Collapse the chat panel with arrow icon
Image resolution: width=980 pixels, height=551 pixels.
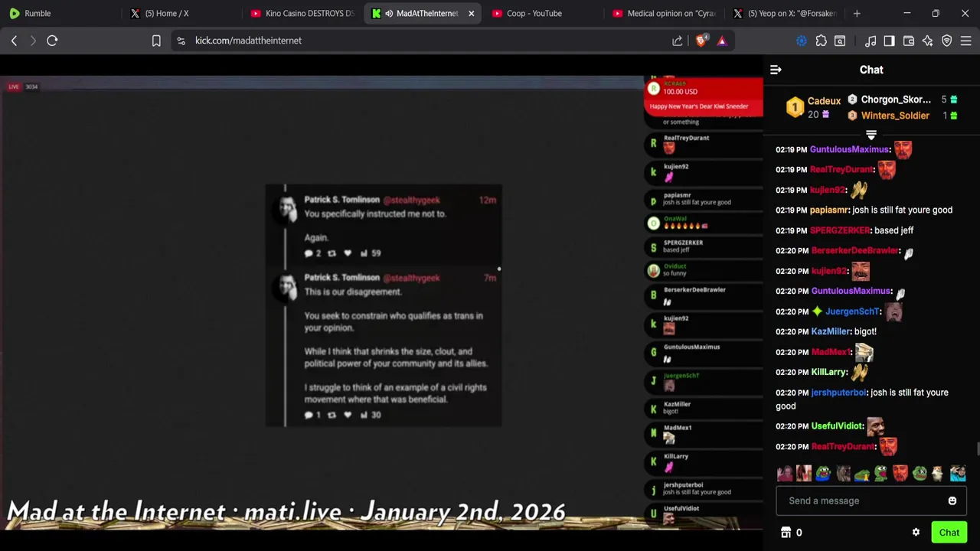[x=776, y=70]
